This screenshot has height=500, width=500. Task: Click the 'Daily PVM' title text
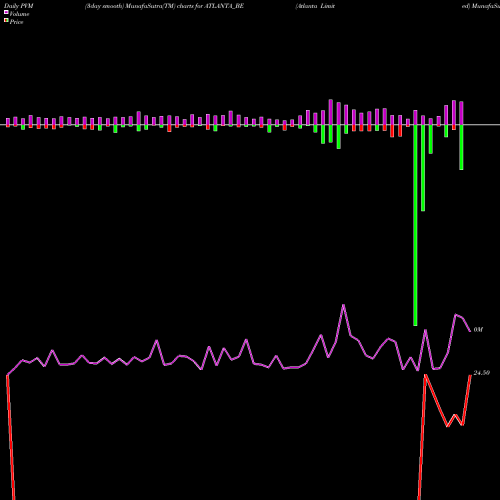19,6
